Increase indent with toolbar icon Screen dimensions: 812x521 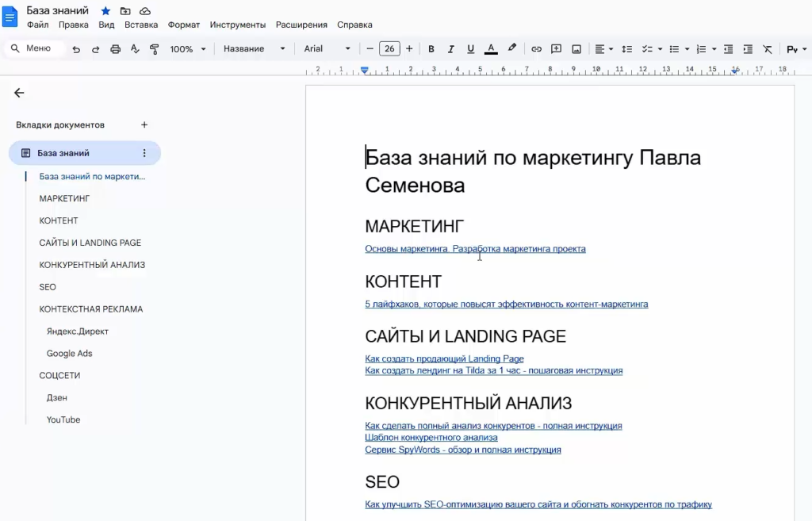point(748,49)
